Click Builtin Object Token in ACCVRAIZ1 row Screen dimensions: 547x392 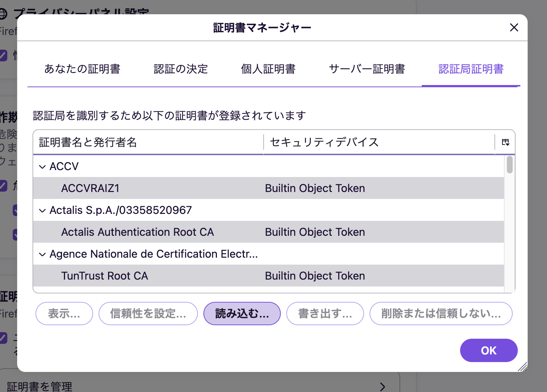pos(315,188)
